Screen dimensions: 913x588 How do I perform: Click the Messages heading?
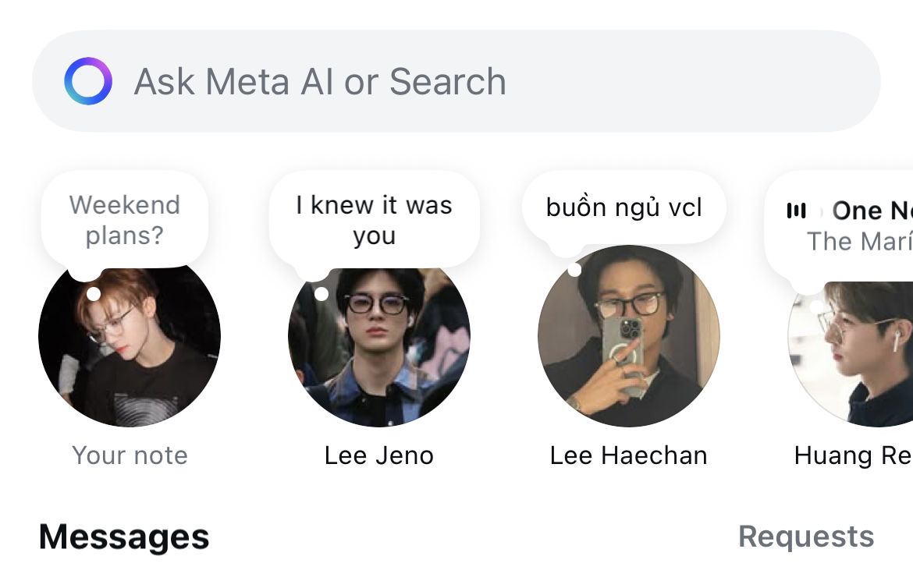pyautogui.click(x=124, y=537)
